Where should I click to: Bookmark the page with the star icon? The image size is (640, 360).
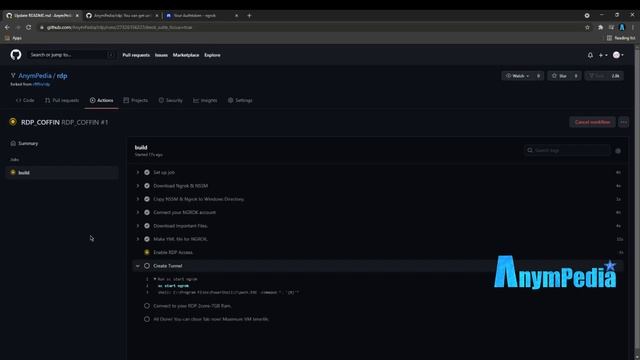click(x=587, y=27)
